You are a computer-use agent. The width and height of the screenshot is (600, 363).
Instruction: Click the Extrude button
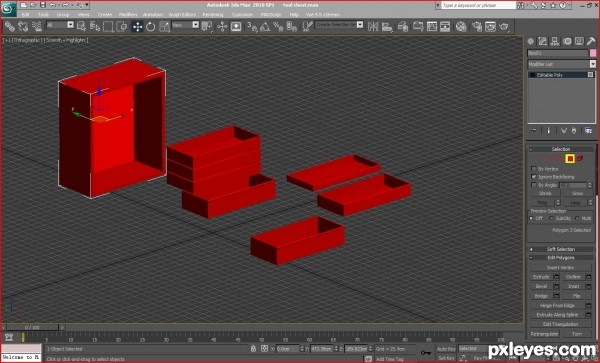541,277
